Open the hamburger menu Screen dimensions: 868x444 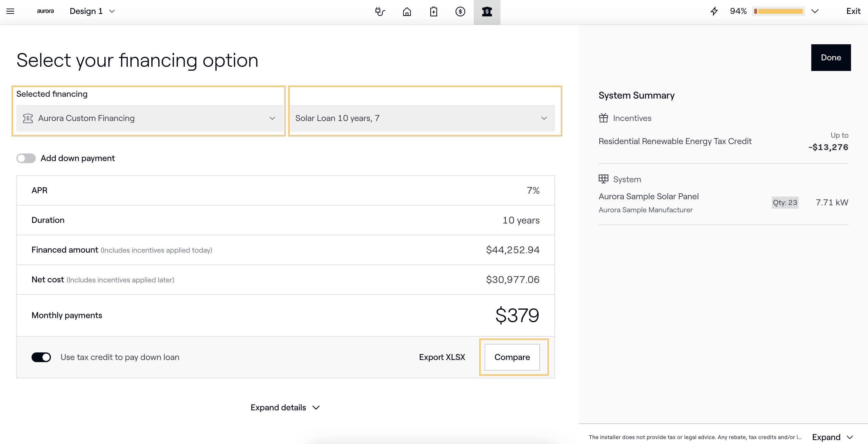coord(10,11)
